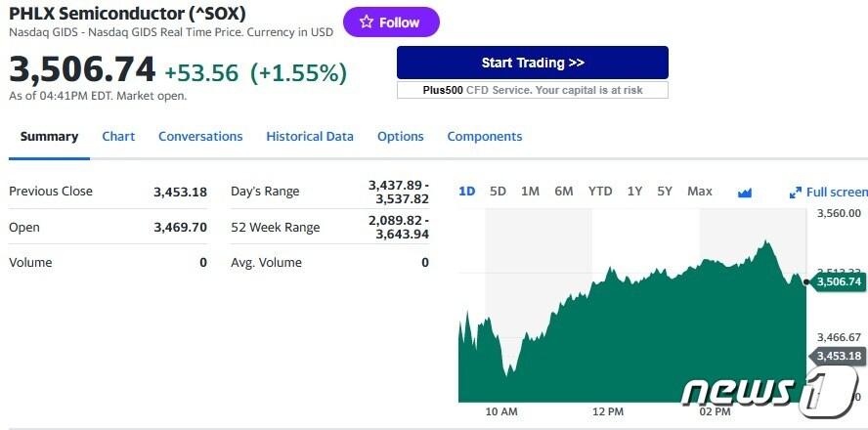Open the Plus500 CFD Service link

(533, 90)
